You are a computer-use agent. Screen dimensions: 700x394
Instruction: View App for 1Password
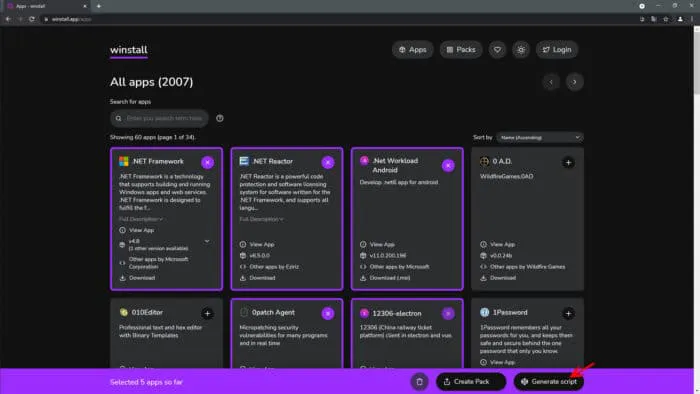click(498, 362)
